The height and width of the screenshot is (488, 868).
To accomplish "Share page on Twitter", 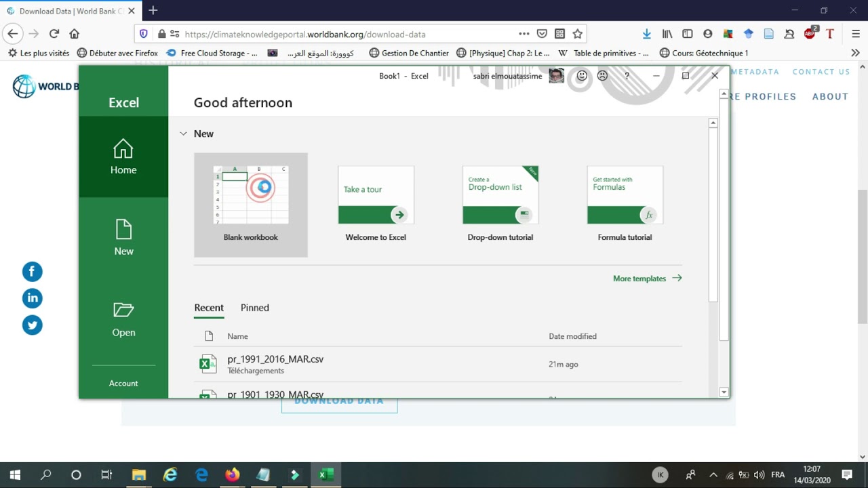I will pos(32,325).
